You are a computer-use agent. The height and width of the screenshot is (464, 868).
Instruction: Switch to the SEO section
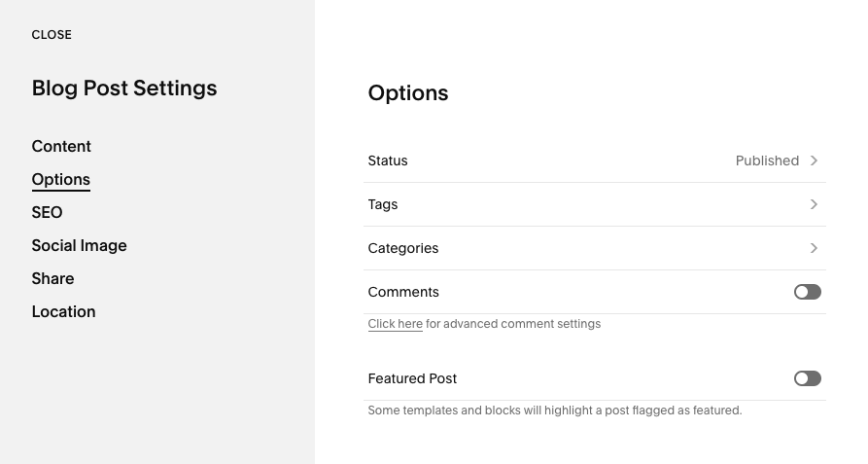pyautogui.click(x=47, y=213)
